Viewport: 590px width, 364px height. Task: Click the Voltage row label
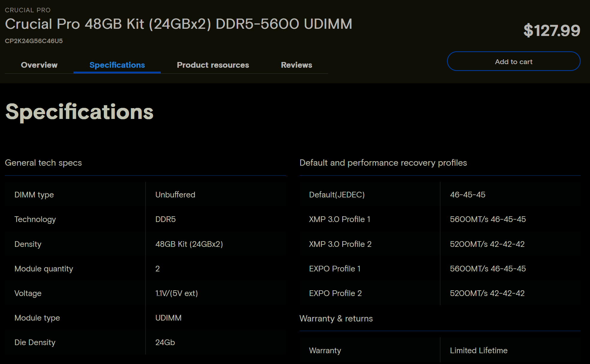(x=28, y=293)
